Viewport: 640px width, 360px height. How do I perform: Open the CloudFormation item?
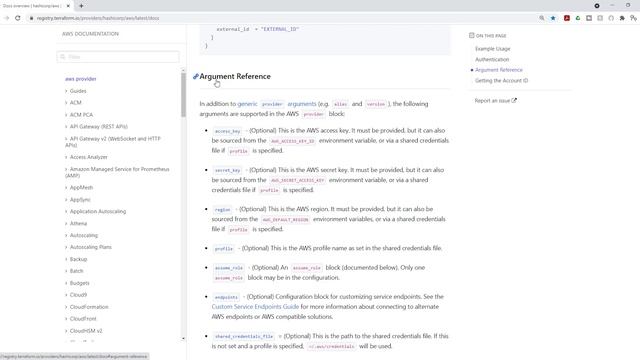89,307
